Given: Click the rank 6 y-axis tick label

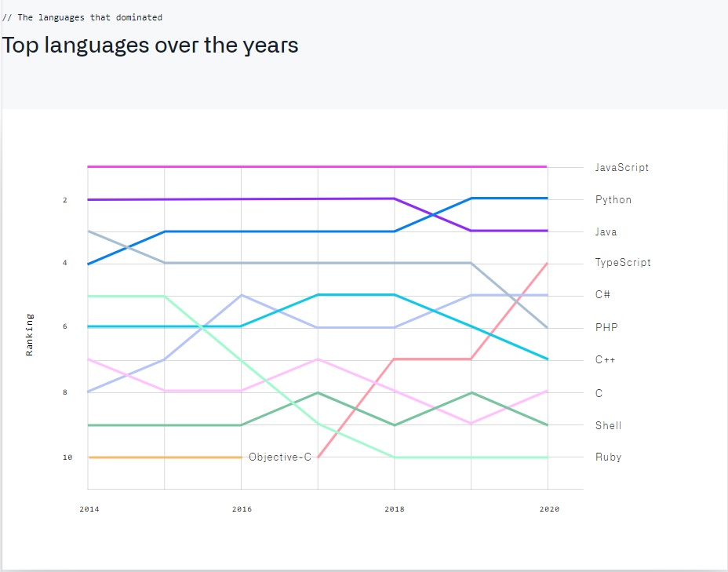Looking at the screenshot, I should click(65, 326).
